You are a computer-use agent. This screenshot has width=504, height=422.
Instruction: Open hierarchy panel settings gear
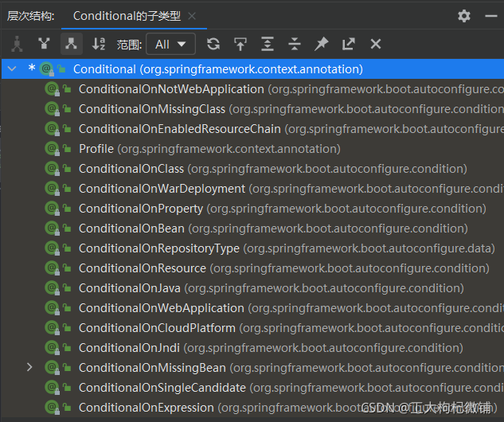click(464, 16)
